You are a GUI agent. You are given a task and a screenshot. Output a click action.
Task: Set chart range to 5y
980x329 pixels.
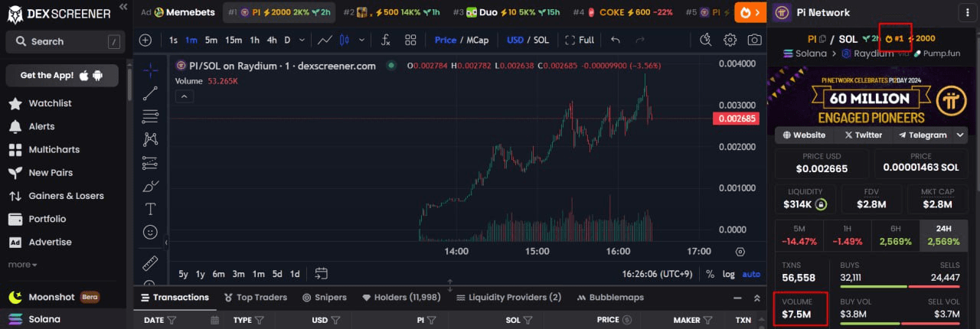(x=183, y=274)
